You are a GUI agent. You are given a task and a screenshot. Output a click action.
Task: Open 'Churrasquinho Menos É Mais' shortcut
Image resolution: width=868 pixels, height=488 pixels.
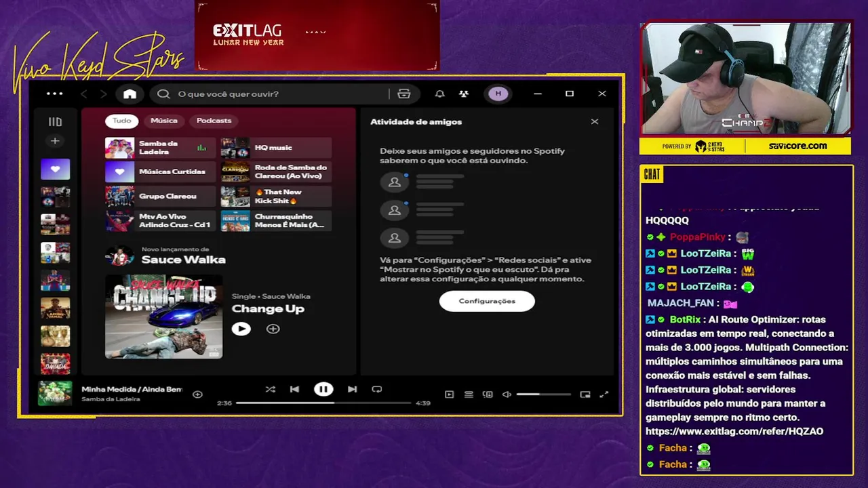point(276,221)
